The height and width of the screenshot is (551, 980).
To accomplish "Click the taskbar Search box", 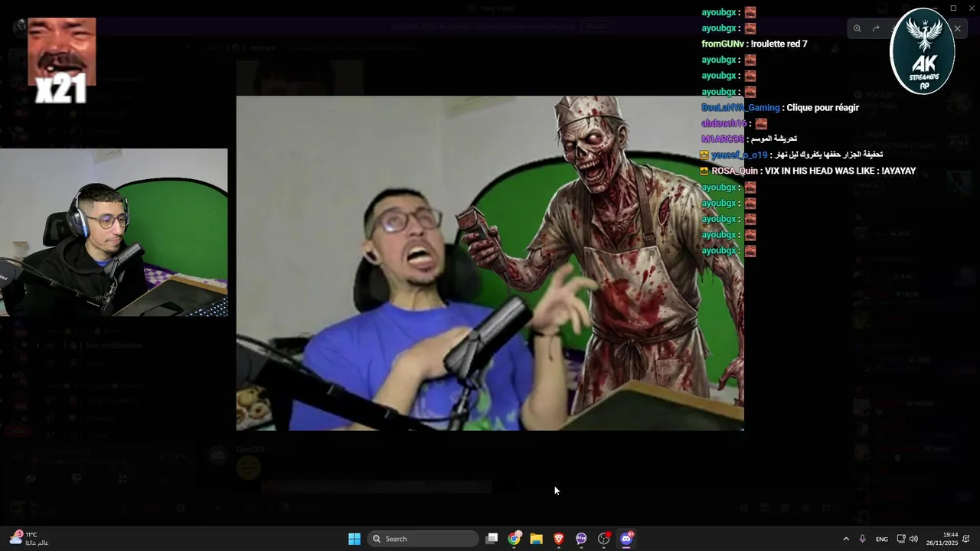I will pyautogui.click(x=423, y=539).
